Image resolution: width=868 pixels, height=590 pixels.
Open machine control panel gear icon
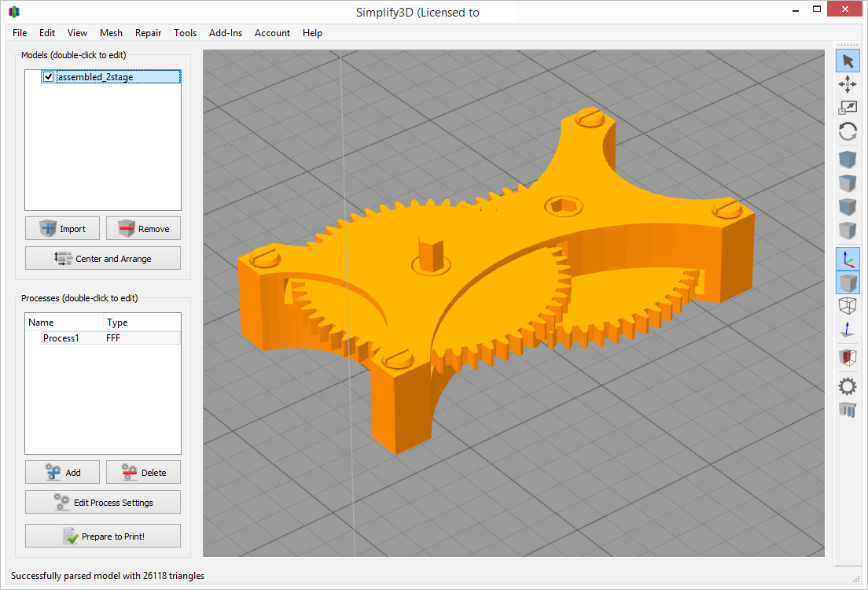coord(848,386)
